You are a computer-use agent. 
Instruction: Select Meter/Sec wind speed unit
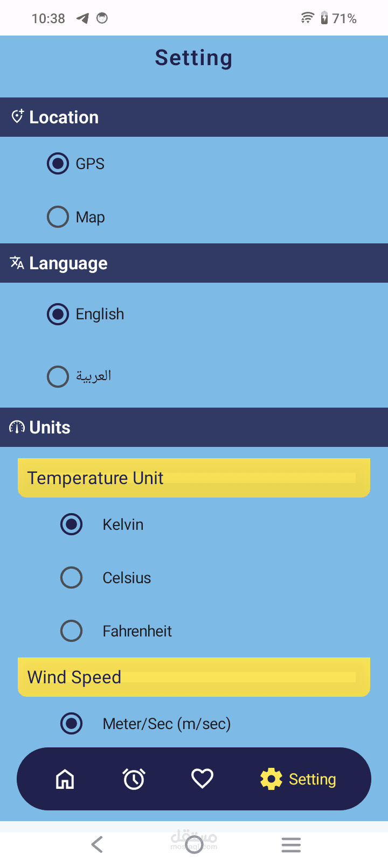[72, 724]
